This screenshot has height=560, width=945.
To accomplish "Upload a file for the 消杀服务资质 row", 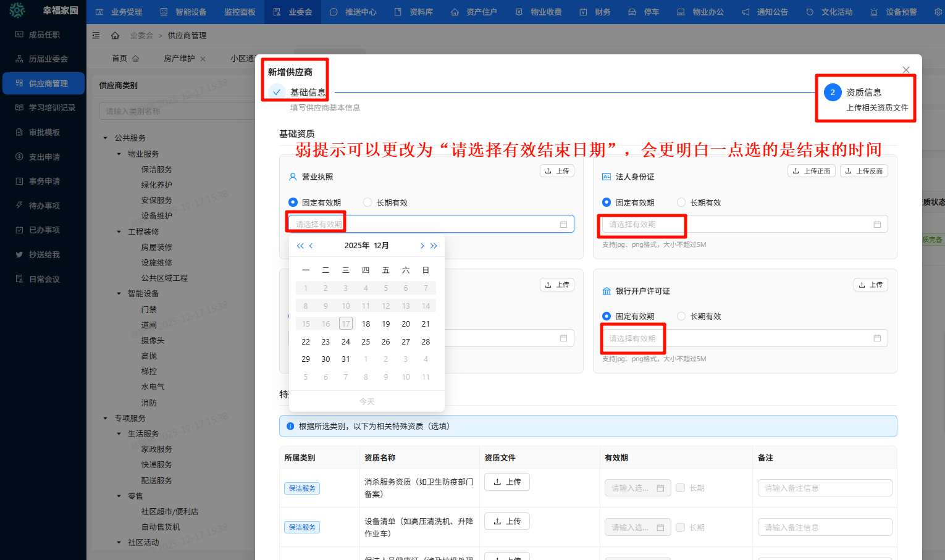I will tap(507, 482).
